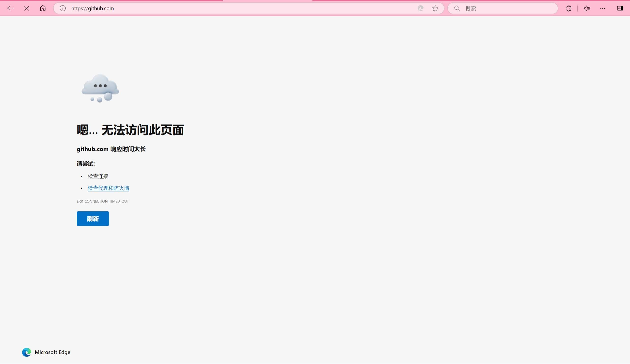The width and height of the screenshot is (630, 364).
Task: Click the magnifier search icon
Action: click(x=457, y=8)
